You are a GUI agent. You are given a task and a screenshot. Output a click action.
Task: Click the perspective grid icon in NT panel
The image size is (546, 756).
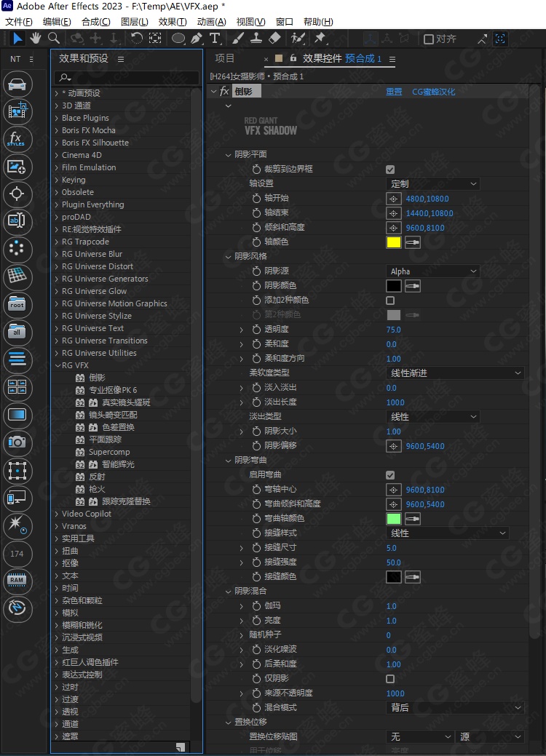coord(17,276)
